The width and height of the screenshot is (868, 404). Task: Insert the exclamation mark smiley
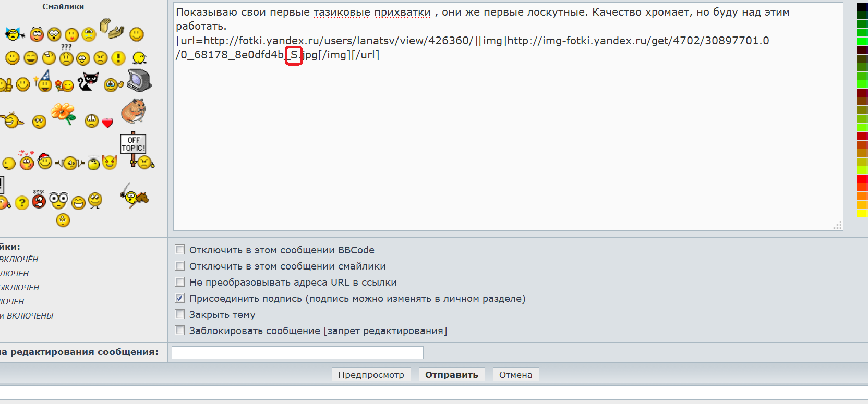click(x=118, y=57)
